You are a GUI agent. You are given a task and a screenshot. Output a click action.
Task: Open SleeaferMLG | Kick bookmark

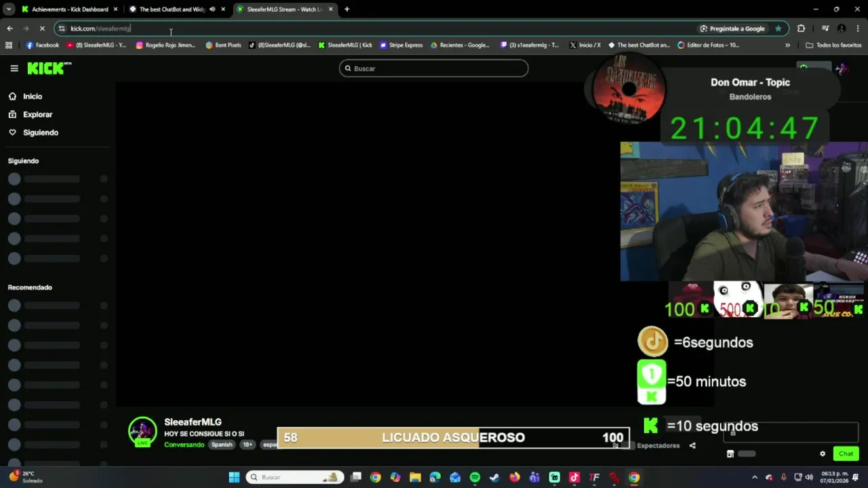click(346, 45)
